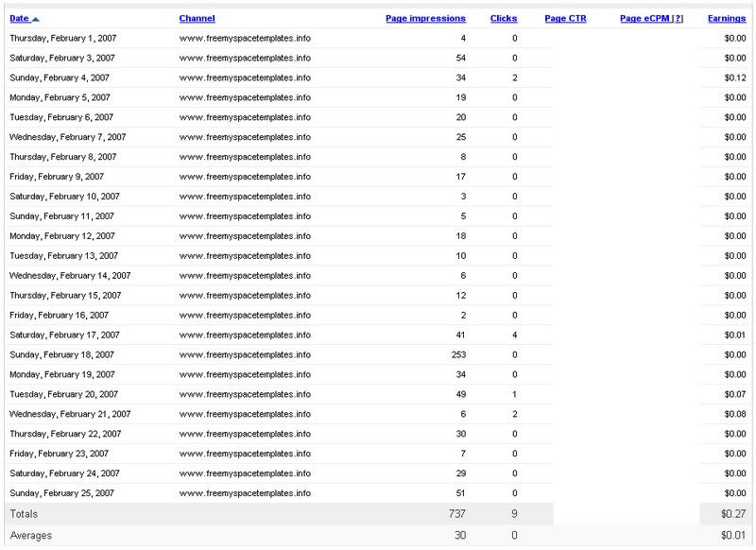Click the Clicks column header

click(504, 19)
